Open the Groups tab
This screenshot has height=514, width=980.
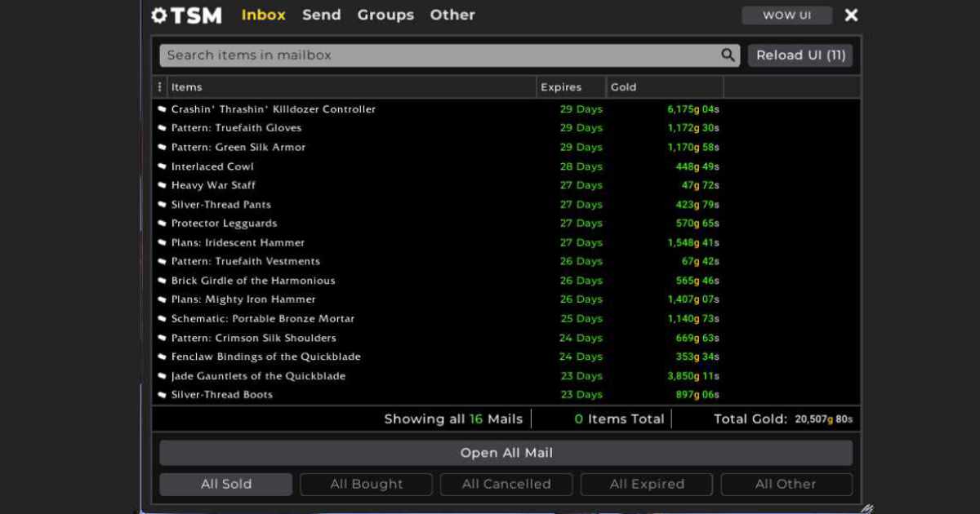click(x=385, y=14)
